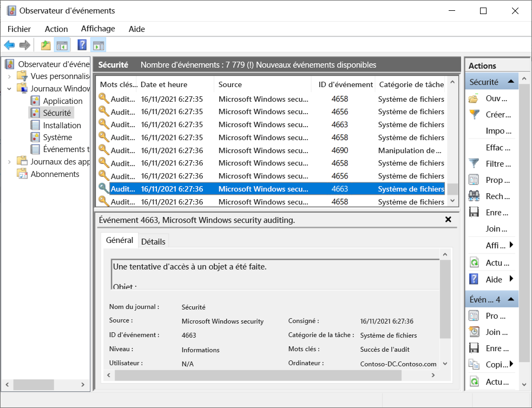Open the Action menu
Image resolution: width=532 pixels, height=408 pixels.
(x=56, y=29)
